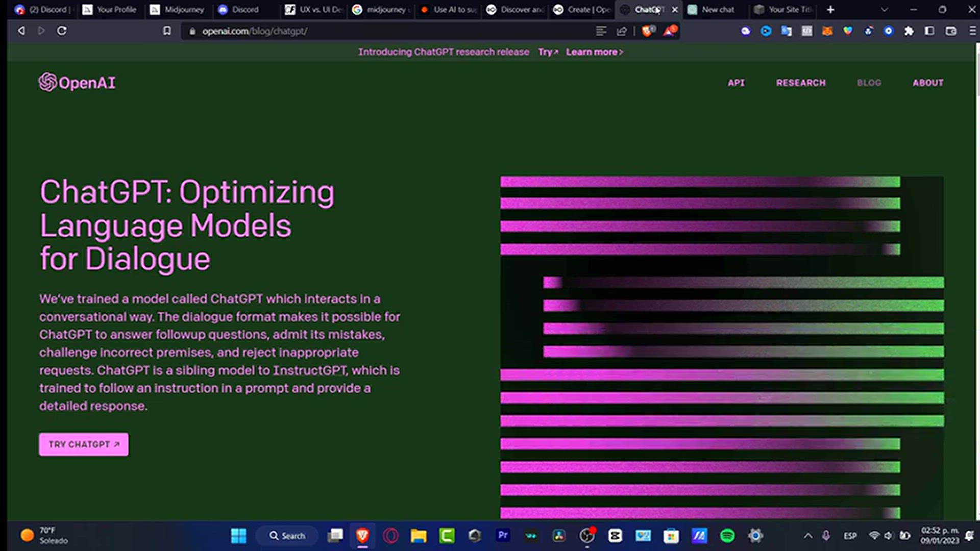Switch to the Your Site Title tab
This screenshot has height=551, width=980.
click(783, 10)
